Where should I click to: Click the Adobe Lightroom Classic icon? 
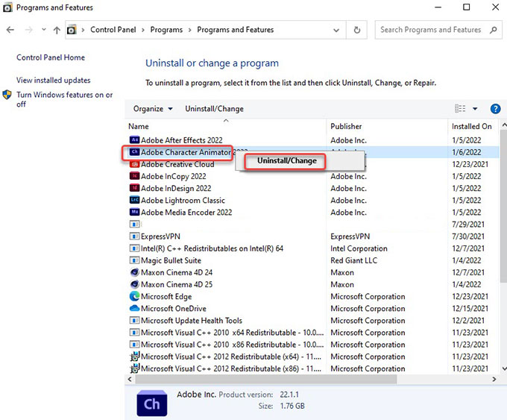[134, 200]
